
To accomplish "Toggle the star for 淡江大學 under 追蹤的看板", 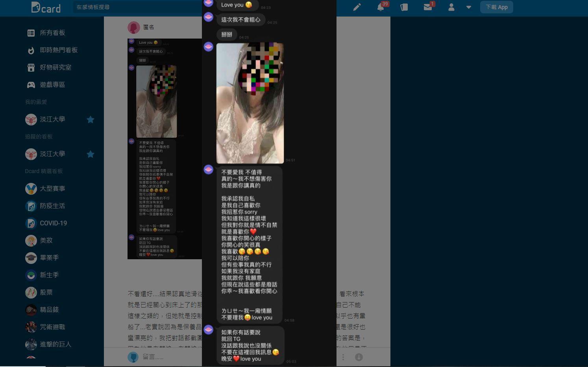I will point(91,154).
